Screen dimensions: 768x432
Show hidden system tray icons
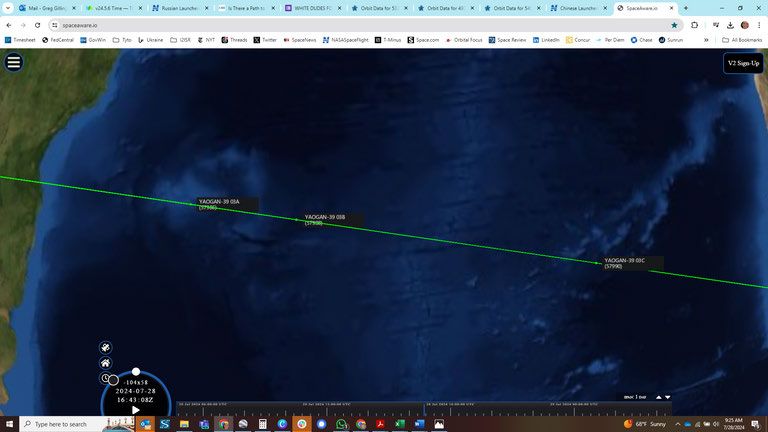click(677, 424)
